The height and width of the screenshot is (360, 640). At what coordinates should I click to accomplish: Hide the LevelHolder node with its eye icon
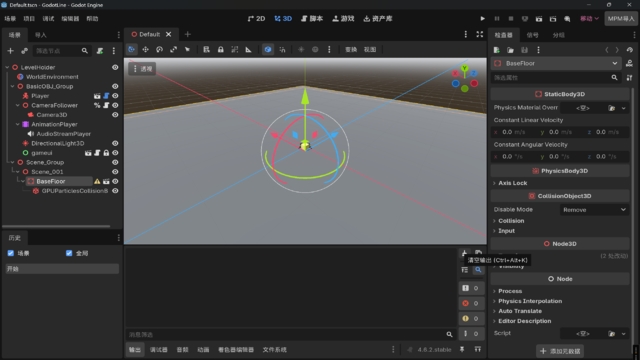pos(115,67)
